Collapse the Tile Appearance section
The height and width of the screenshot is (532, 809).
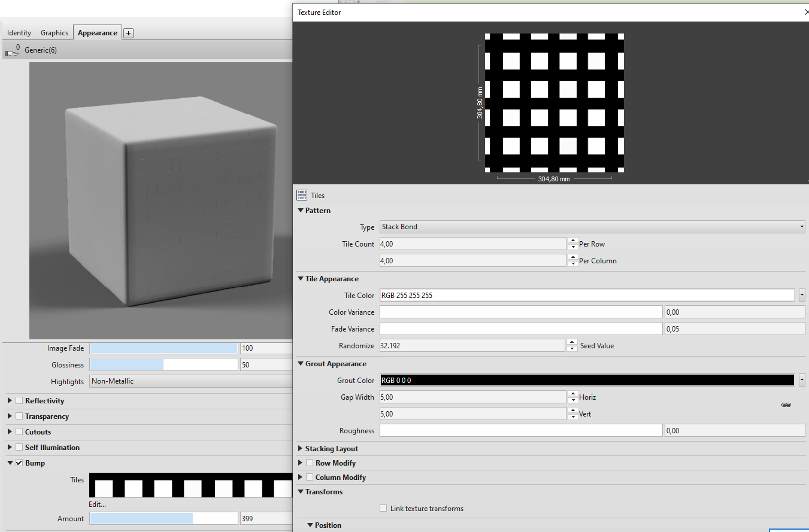(301, 279)
